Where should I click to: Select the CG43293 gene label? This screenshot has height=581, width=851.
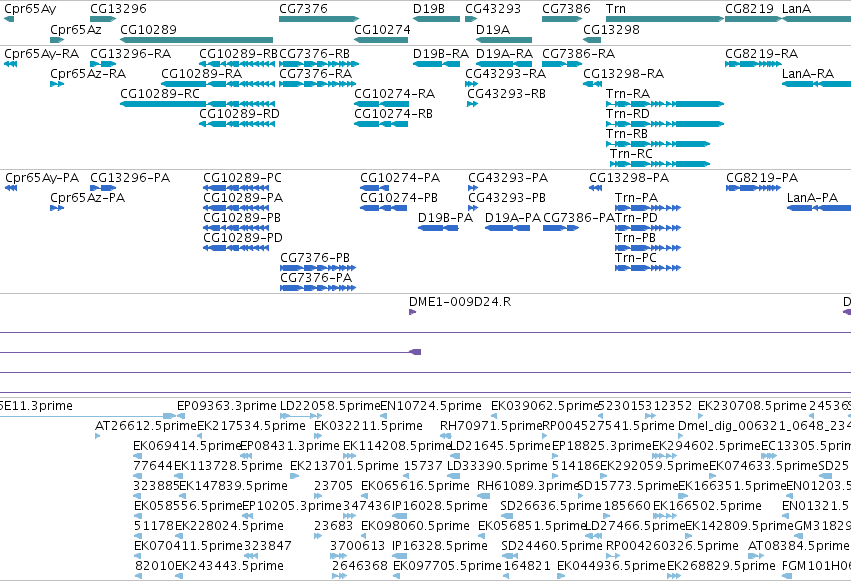tap(493, 9)
